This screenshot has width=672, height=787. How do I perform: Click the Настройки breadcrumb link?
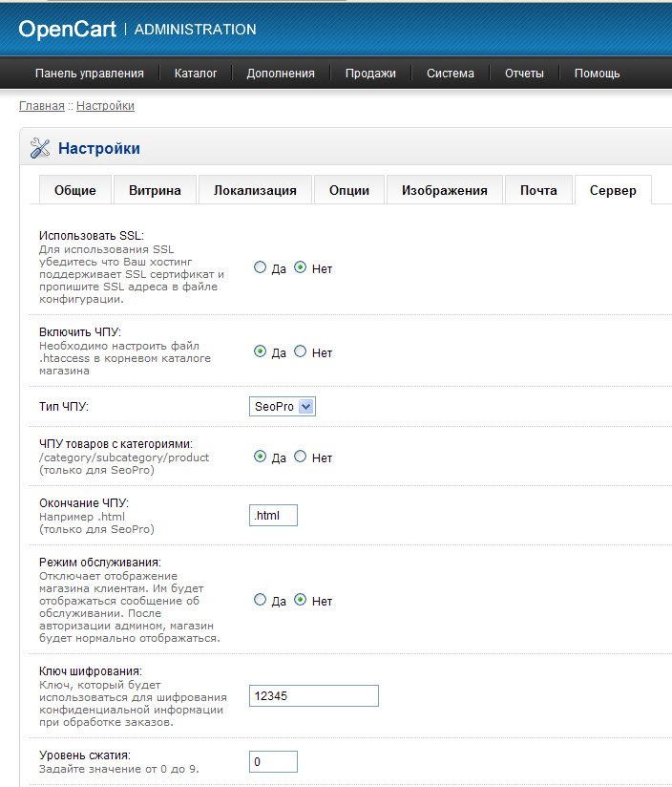tap(105, 106)
